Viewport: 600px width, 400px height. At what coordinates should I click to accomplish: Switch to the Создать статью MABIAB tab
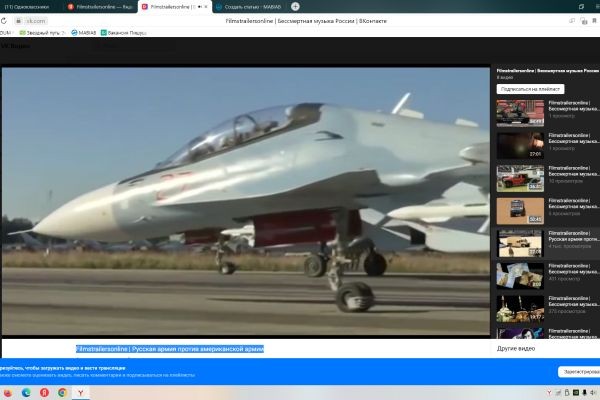click(x=249, y=7)
